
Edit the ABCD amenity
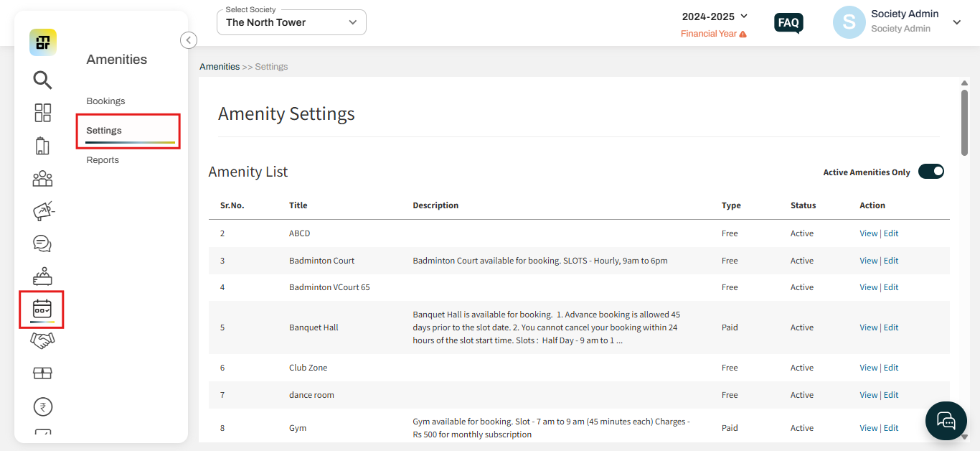coord(891,233)
